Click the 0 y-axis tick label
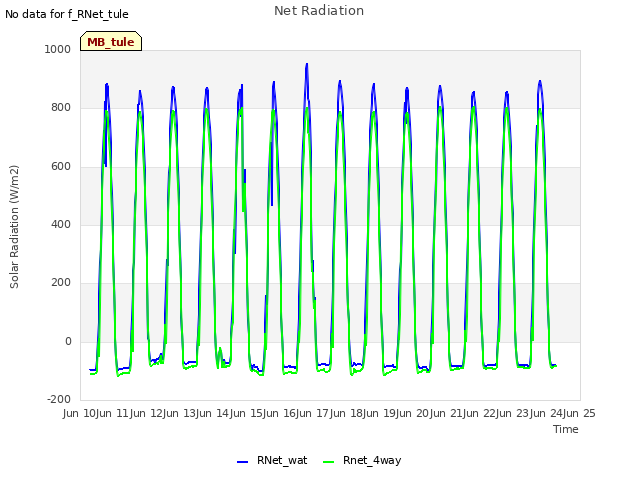Viewport: 640px width, 480px height. tap(68, 342)
